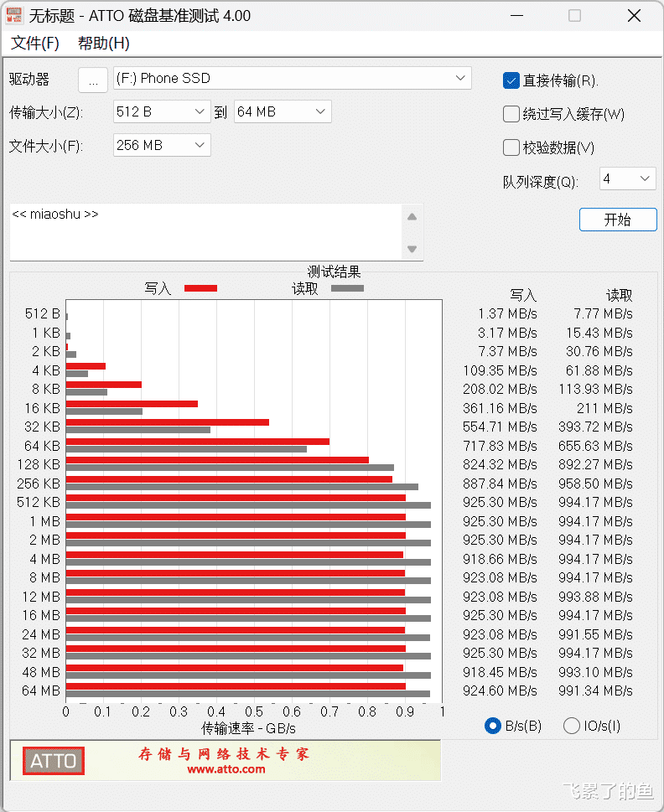
Task: Click the 开始 start button
Action: [618, 220]
